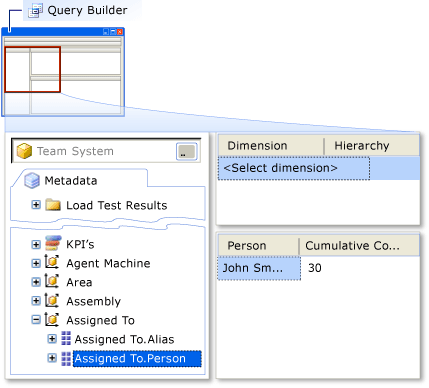Select the Area tree item
Image resolution: width=429 pixels, height=388 pixels.
pos(79,282)
